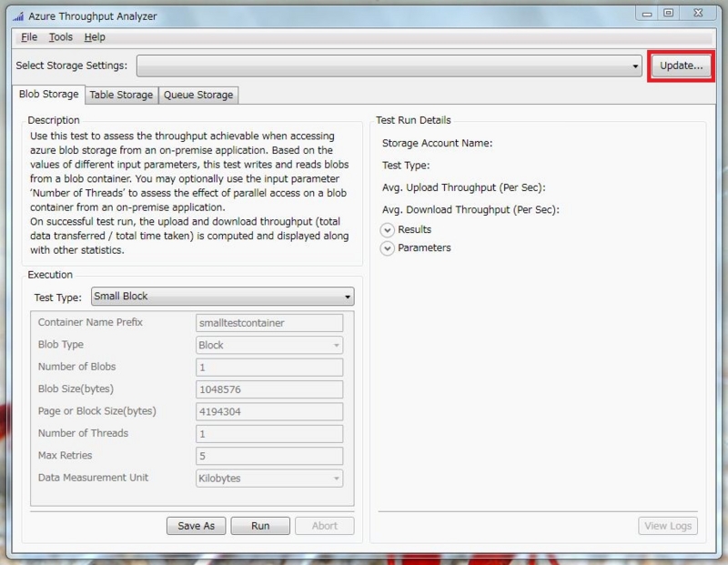
Task: Switch to the Table Storage tab
Action: click(121, 95)
